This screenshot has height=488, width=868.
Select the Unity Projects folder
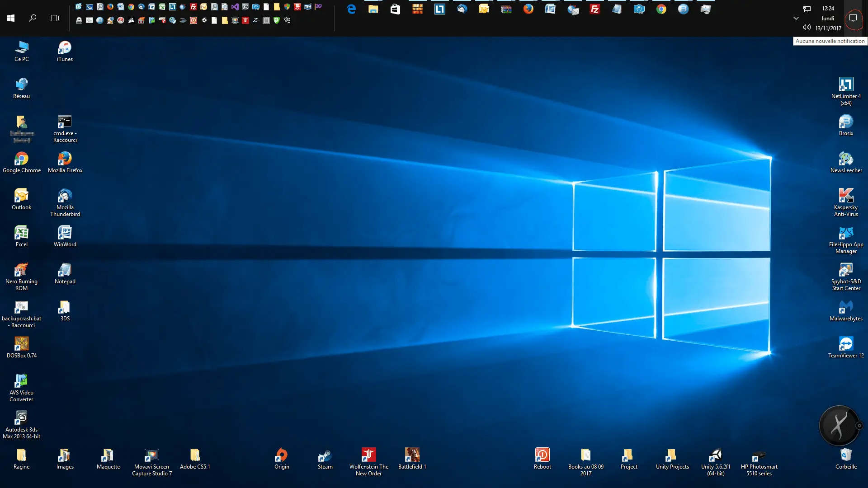(x=672, y=459)
